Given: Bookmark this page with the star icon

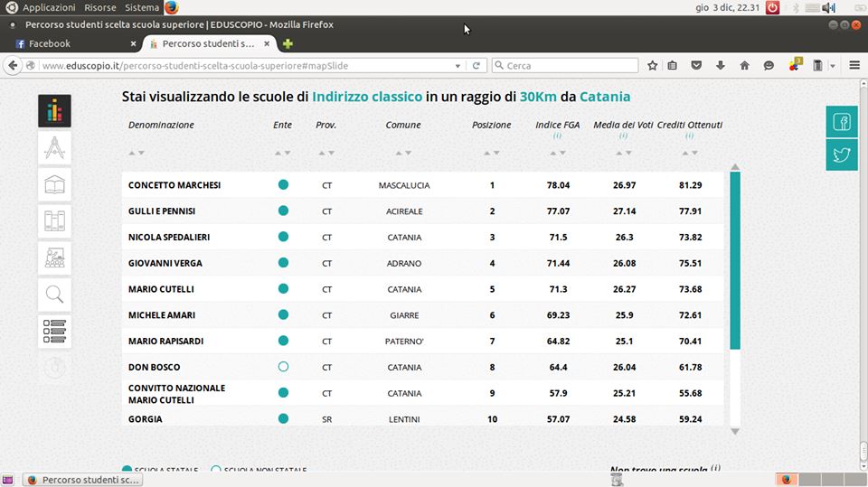Looking at the screenshot, I should point(652,65).
